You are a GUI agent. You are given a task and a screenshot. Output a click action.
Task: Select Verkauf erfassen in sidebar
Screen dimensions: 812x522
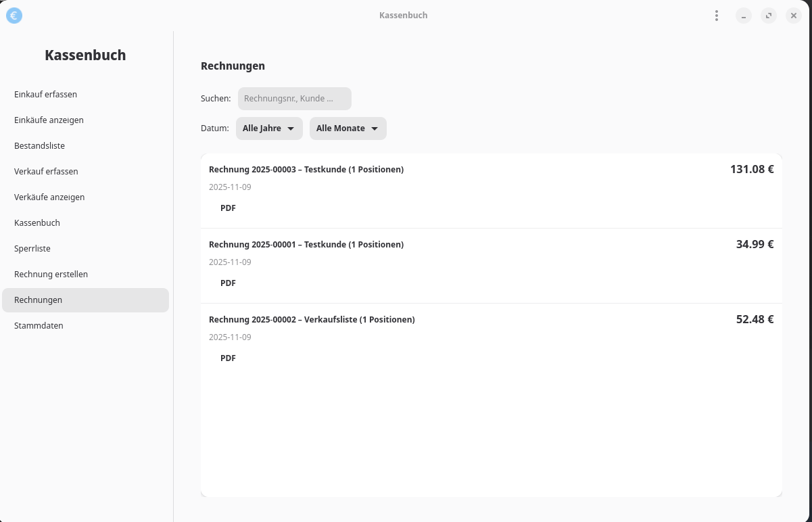click(46, 172)
